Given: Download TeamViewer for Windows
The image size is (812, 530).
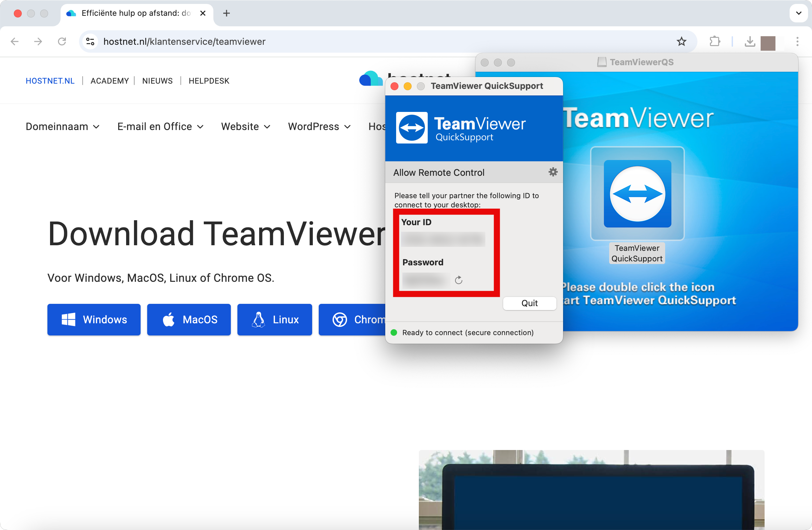Looking at the screenshot, I should [x=94, y=320].
